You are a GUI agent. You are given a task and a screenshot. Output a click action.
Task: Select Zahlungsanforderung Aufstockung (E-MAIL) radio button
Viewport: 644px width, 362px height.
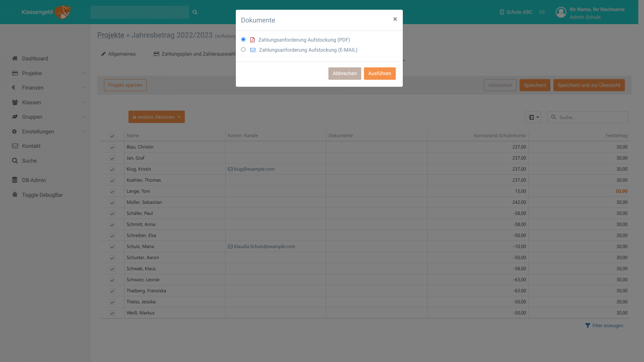click(x=243, y=49)
